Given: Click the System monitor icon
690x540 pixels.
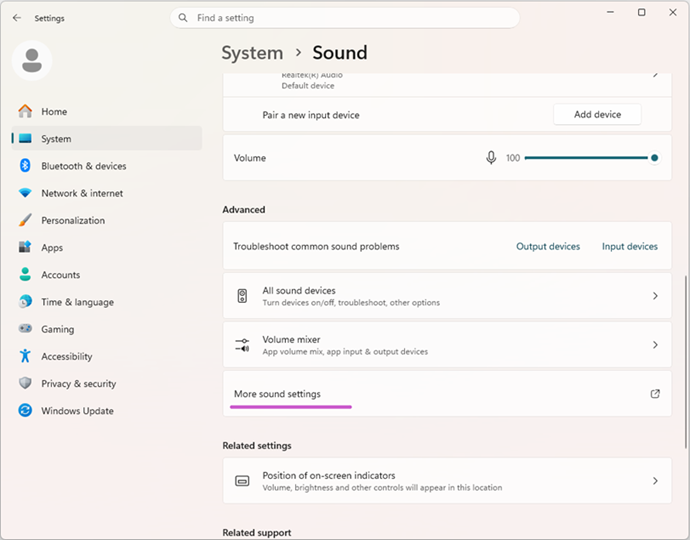Looking at the screenshot, I should click(25, 139).
